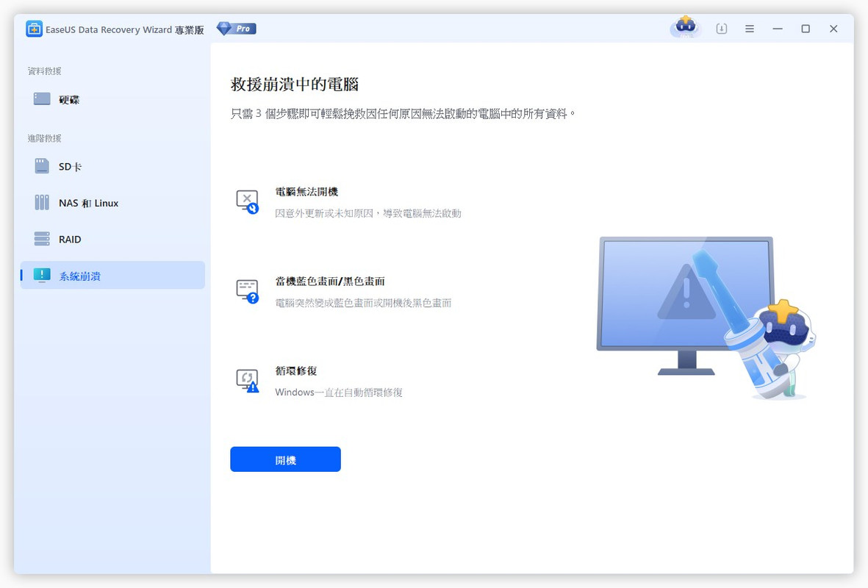Select NAS 和 Linux in the sidebar

[x=113, y=203]
